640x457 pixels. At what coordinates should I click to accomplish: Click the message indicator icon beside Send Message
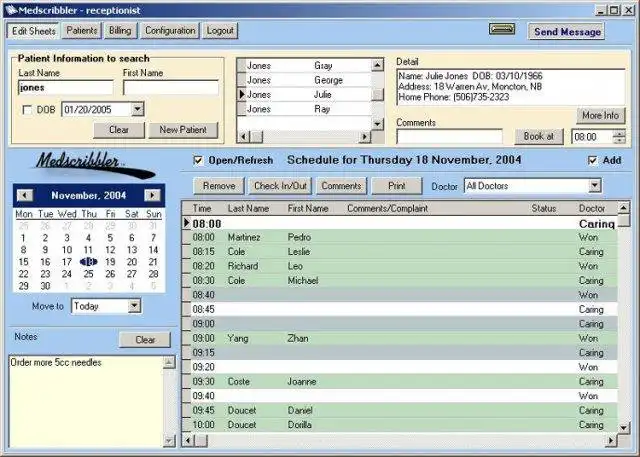[x=502, y=29]
